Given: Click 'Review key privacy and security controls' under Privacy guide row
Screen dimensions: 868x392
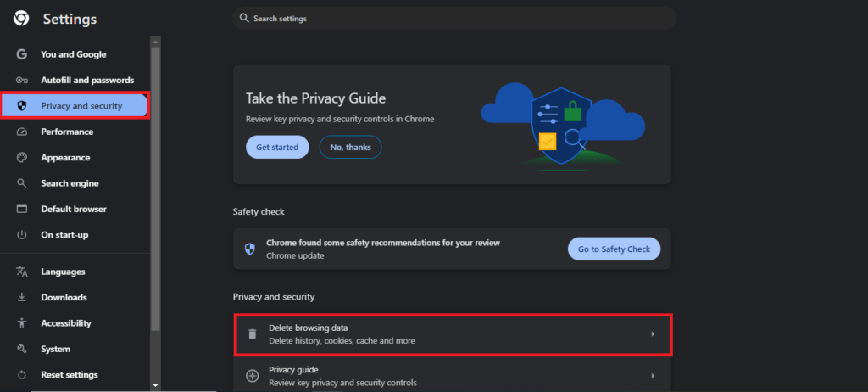Looking at the screenshot, I should pyautogui.click(x=342, y=383).
